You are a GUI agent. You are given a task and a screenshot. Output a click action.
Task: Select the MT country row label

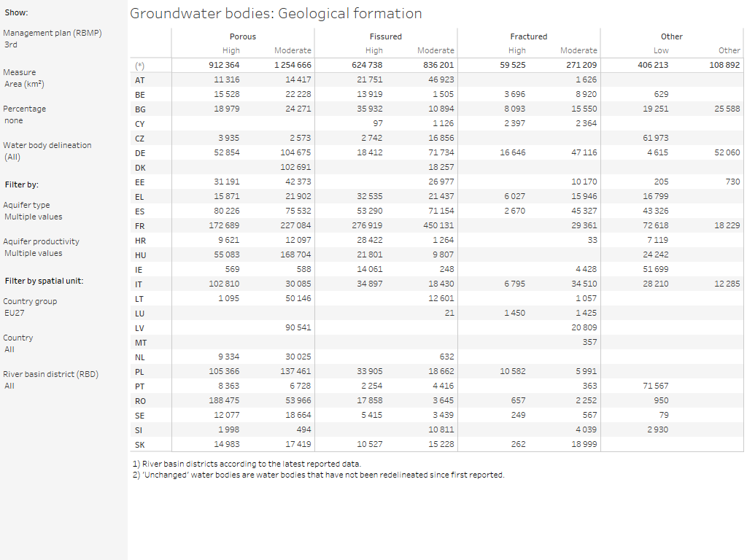coord(141,343)
